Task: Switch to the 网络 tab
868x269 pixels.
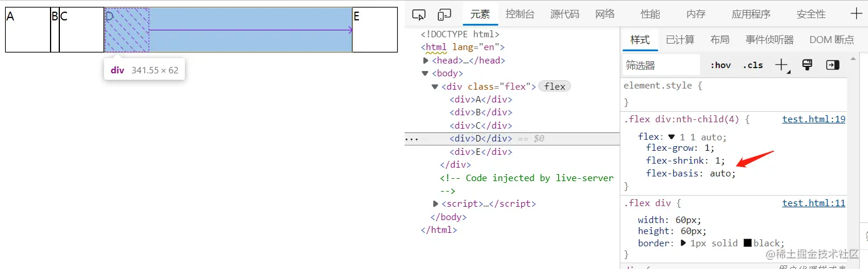Action: click(x=605, y=15)
